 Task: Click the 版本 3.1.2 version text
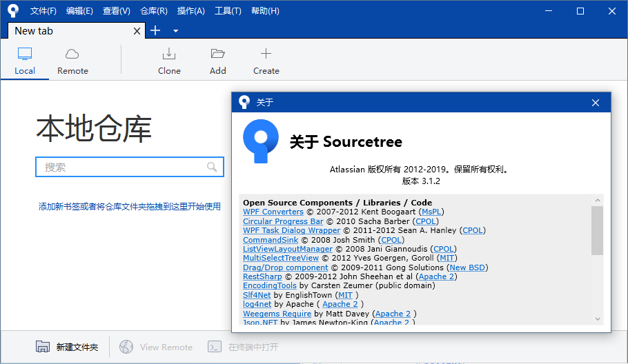coord(421,181)
